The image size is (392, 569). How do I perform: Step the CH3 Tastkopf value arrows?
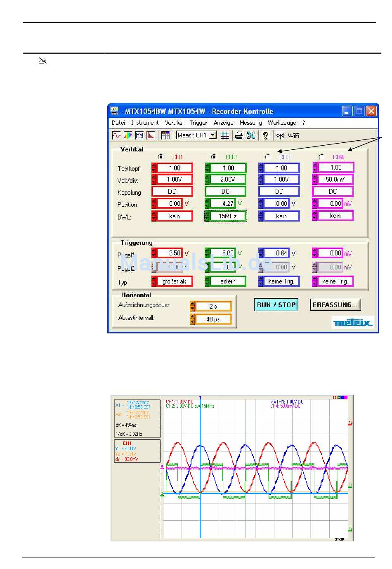[x=261, y=168]
